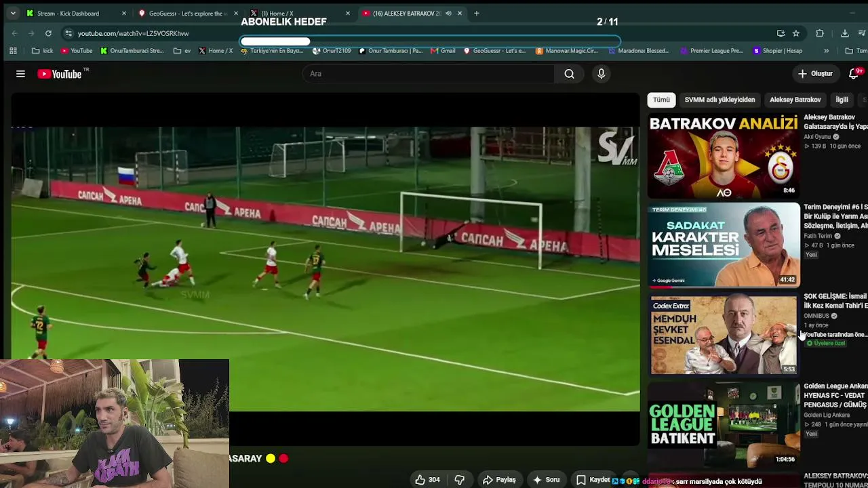This screenshot has height=488, width=868.
Task: Close the GeoGuessr browser tab
Action: (236, 14)
